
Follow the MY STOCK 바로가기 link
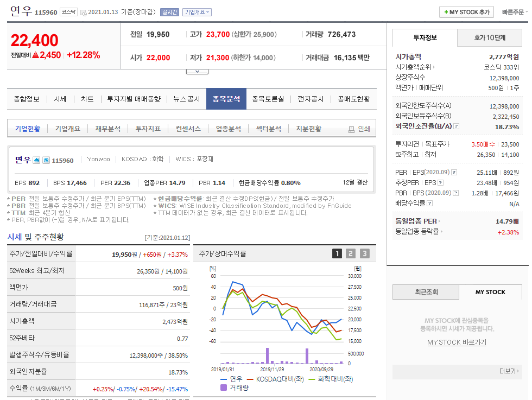457,342
